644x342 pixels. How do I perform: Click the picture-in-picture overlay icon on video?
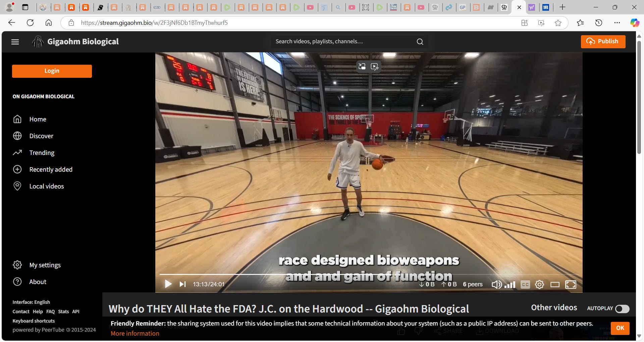(x=362, y=66)
